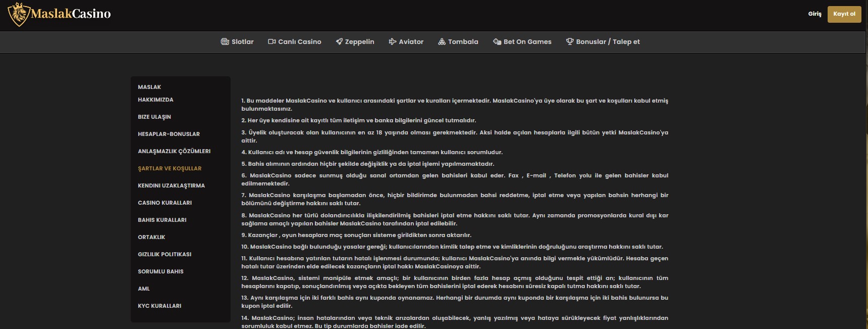Screen dimensions: 868x329
Task: Click rule 3 text about 18 yaşında olması
Action: tap(455, 136)
